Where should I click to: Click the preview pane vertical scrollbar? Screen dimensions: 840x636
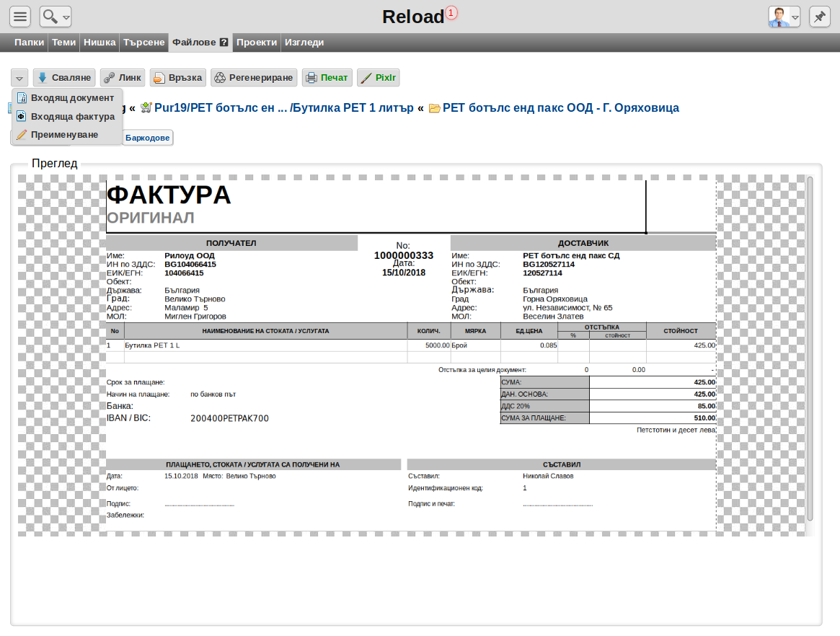point(810,348)
